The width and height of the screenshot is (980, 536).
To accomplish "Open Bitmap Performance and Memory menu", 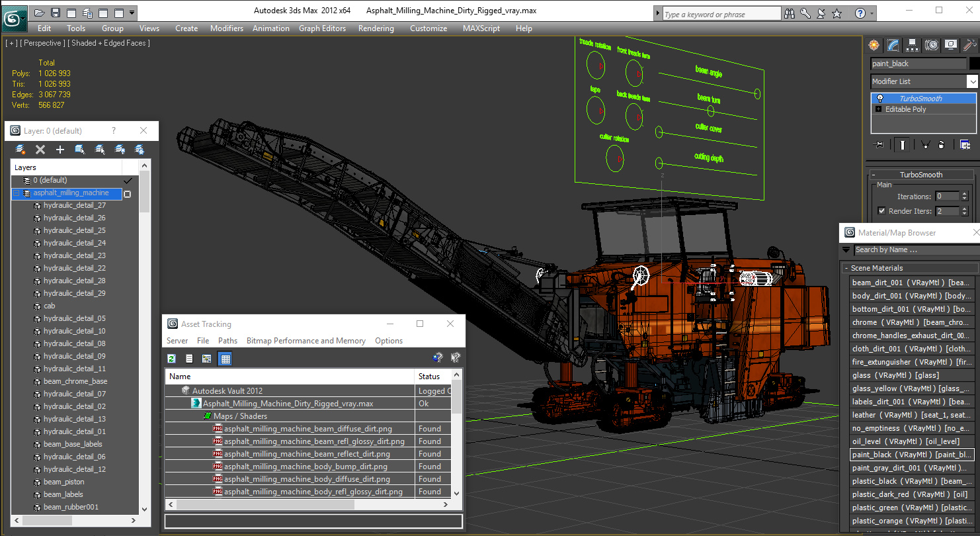I will [306, 341].
